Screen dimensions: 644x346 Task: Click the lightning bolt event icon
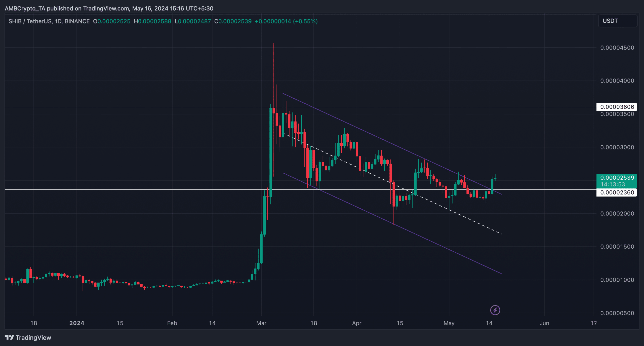495,310
